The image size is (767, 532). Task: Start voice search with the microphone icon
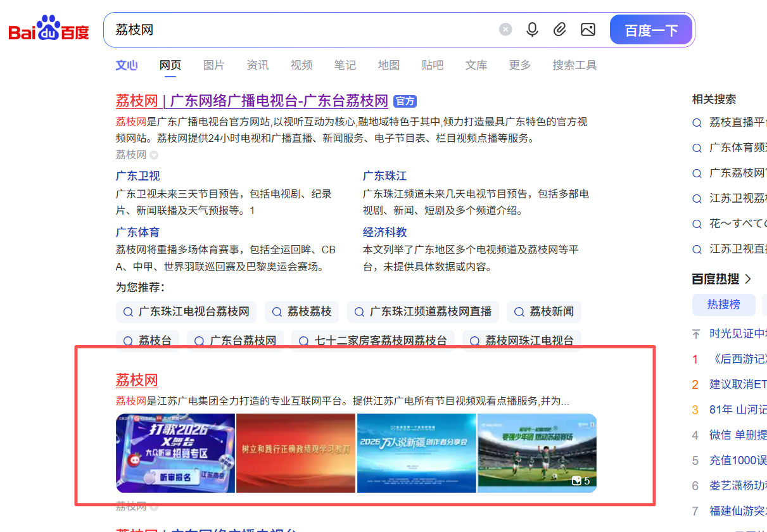[533, 30]
